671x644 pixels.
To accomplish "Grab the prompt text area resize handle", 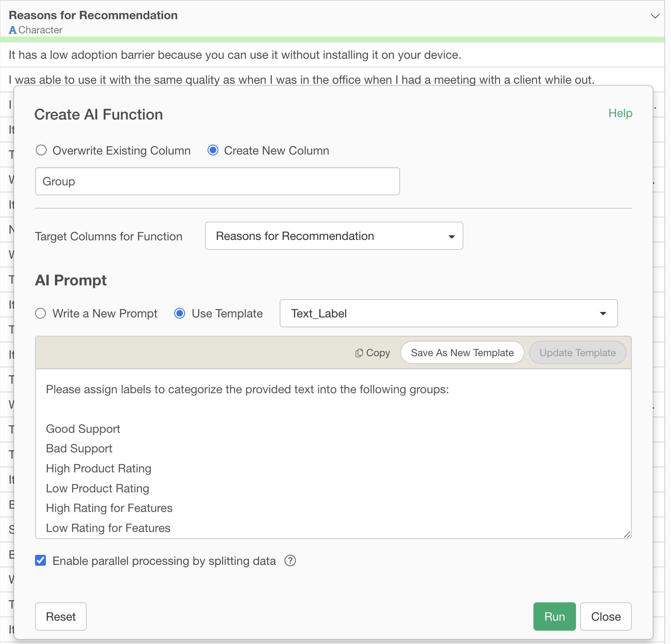I will coord(627,534).
